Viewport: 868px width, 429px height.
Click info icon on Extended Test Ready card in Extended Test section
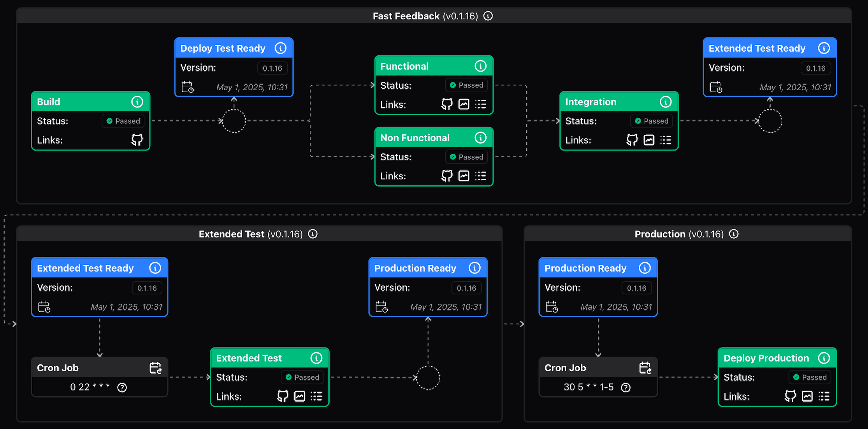click(x=155, y=268)
